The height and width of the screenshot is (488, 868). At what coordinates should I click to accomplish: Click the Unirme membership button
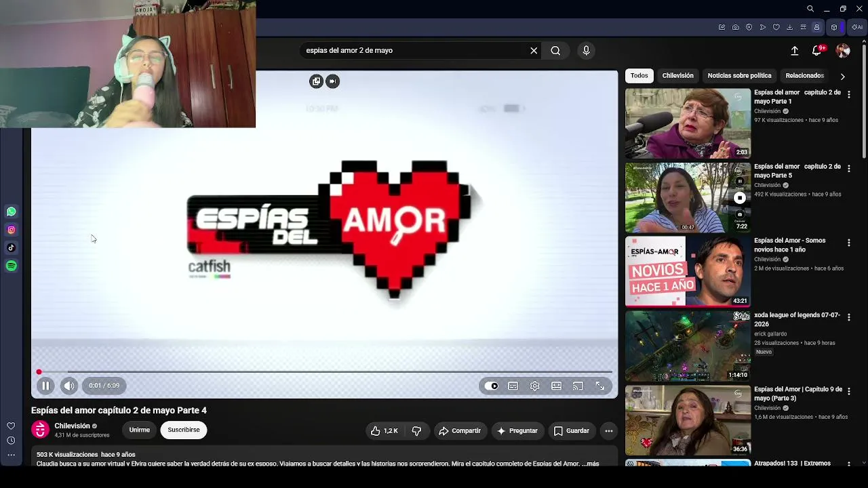(140, 430)
